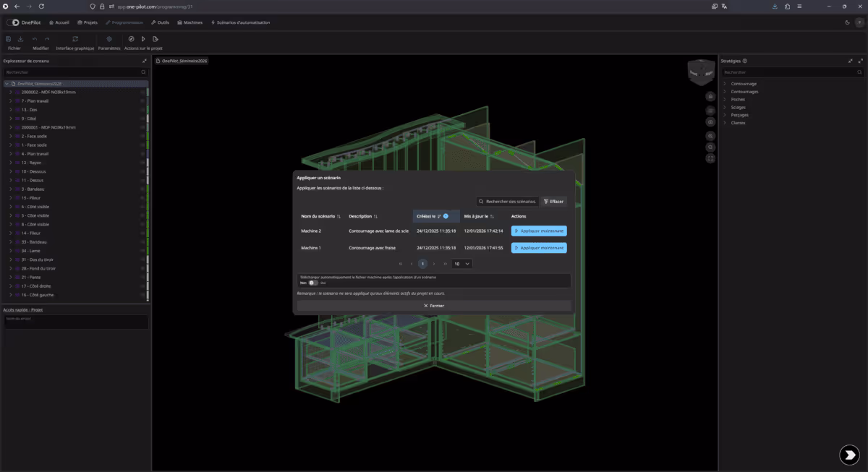
Task: Expand the Contournage strategy group
Action: [x=725, y=84]
